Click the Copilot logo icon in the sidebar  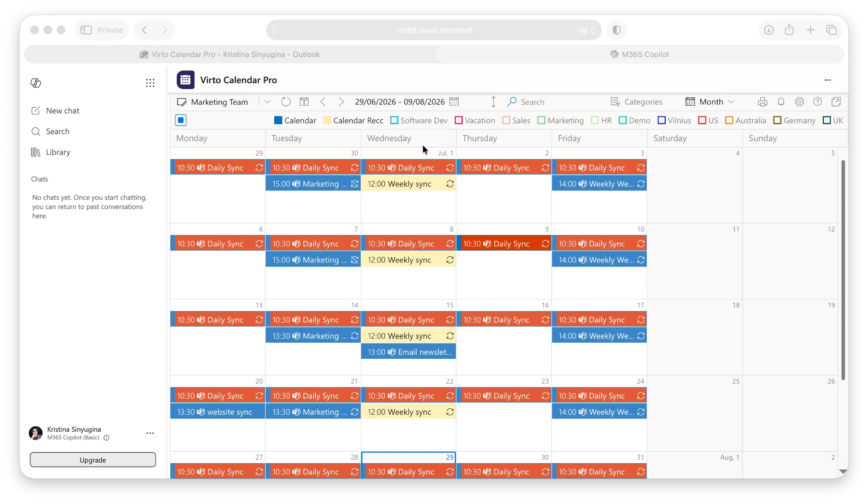[36, 83]
